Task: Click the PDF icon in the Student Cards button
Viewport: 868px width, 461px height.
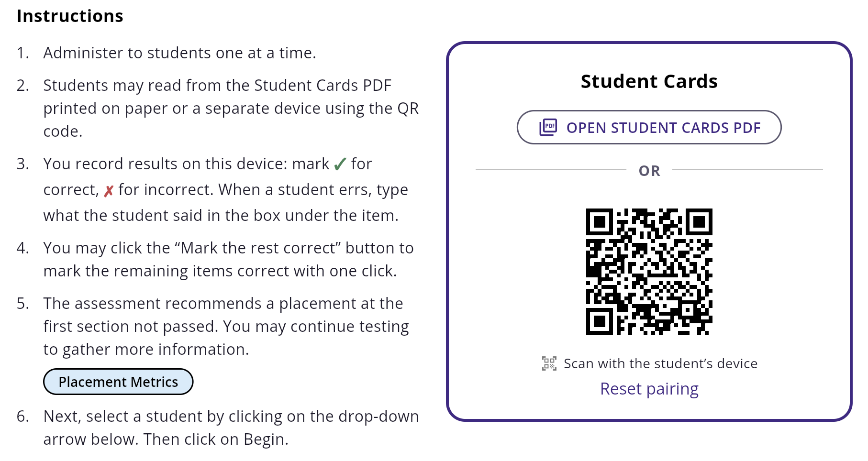Action: [548, 127]
